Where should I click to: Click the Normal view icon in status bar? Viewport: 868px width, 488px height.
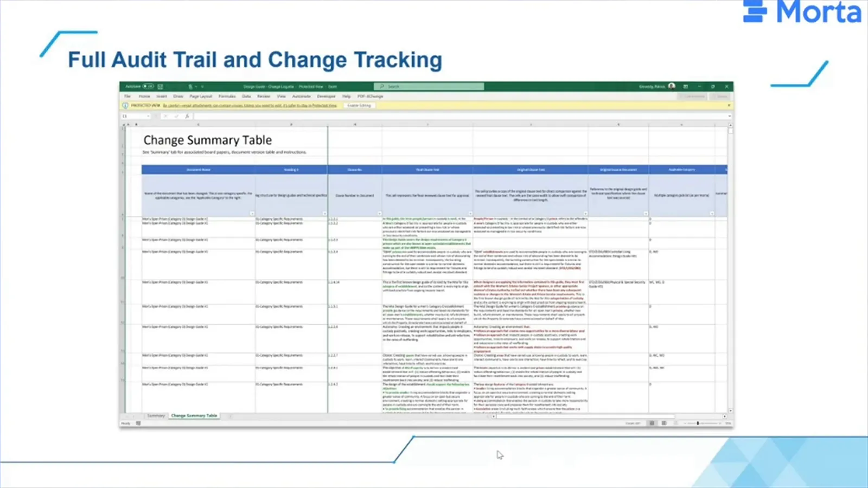[x=652, y=423]
